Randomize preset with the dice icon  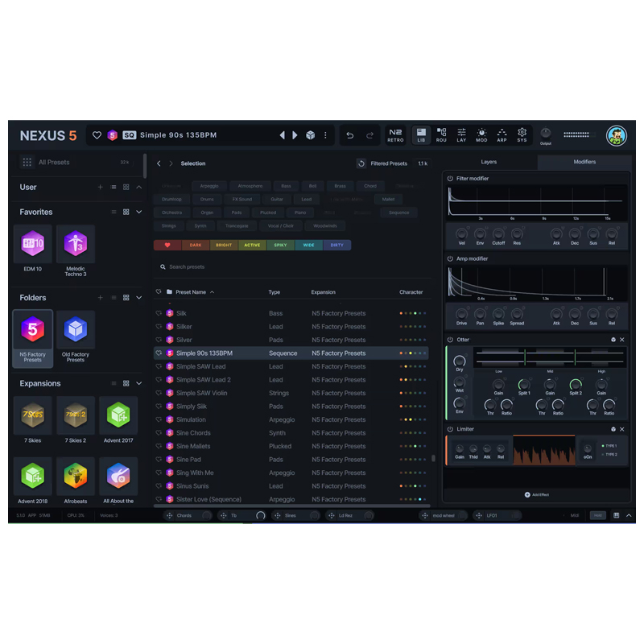[x=311, y=135]
